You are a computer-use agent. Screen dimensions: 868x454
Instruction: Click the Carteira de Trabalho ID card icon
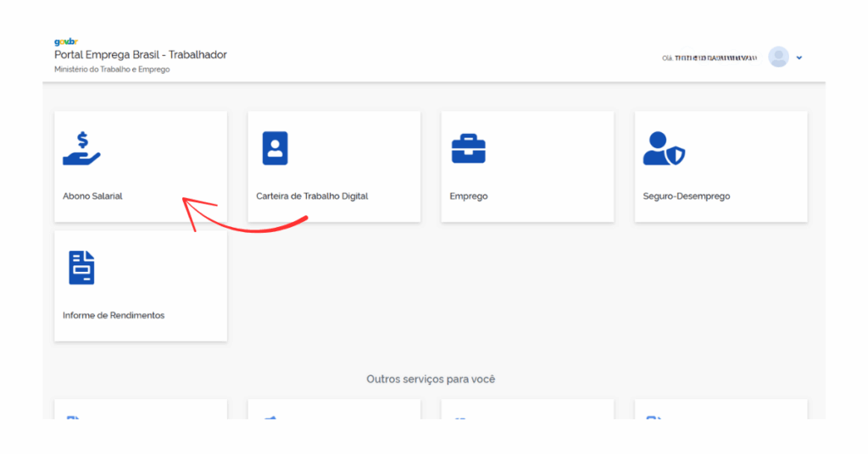tap(275, 148)
